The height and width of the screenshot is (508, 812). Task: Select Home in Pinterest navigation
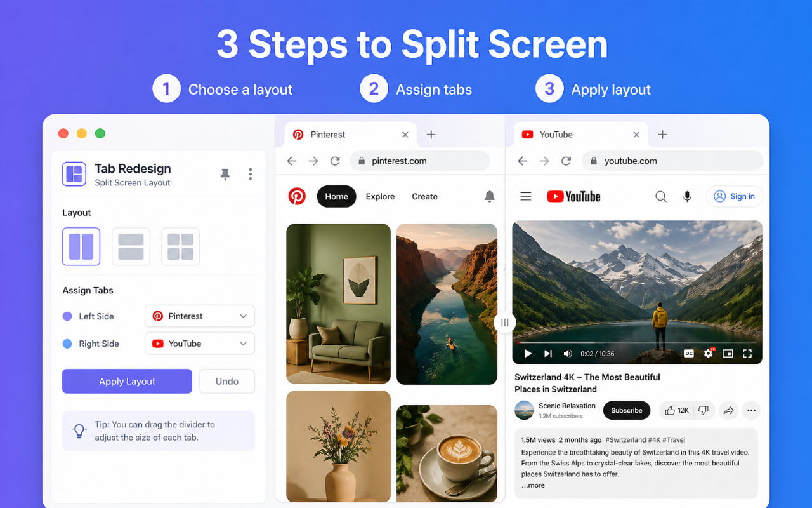336,197
